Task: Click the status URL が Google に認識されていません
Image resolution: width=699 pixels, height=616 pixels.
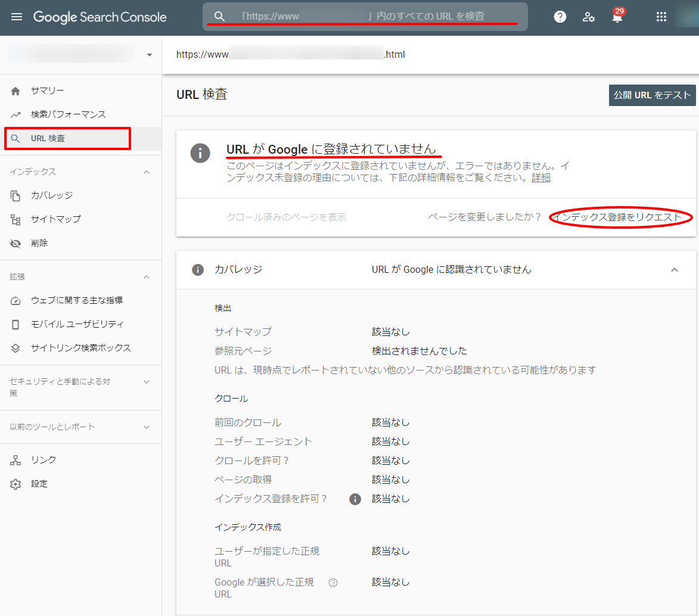Action: pos(452,270)
